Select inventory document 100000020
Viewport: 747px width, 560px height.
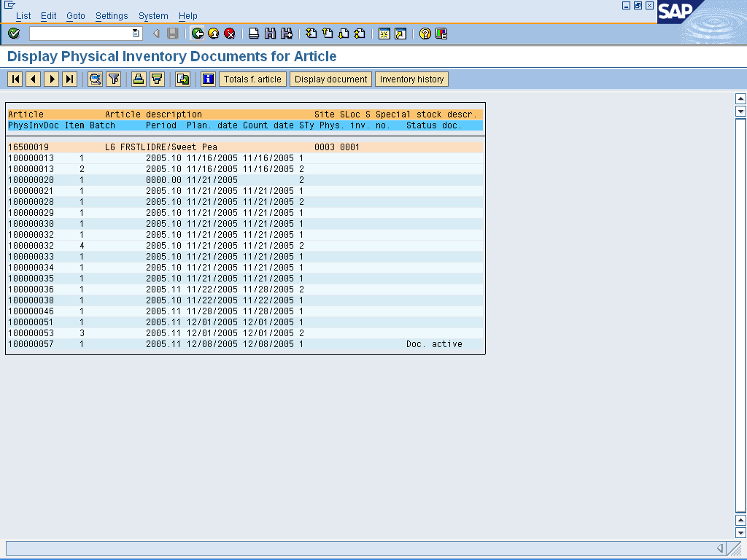[x=31, y=180]
